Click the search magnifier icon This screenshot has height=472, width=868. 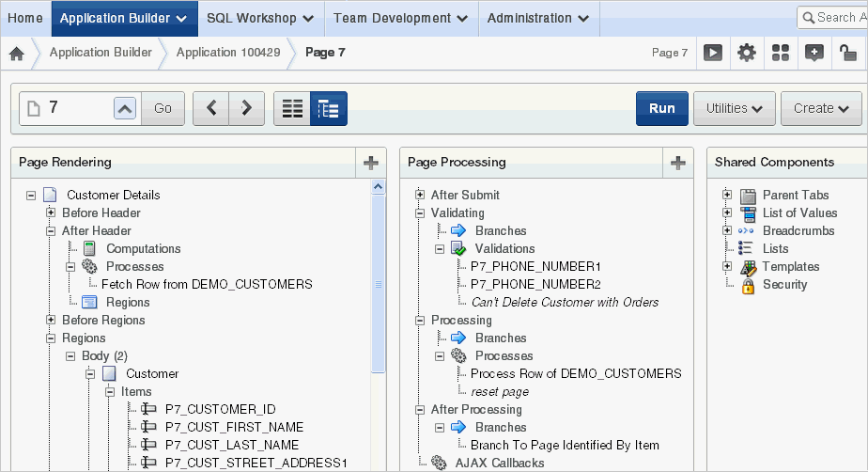[808, 18]
